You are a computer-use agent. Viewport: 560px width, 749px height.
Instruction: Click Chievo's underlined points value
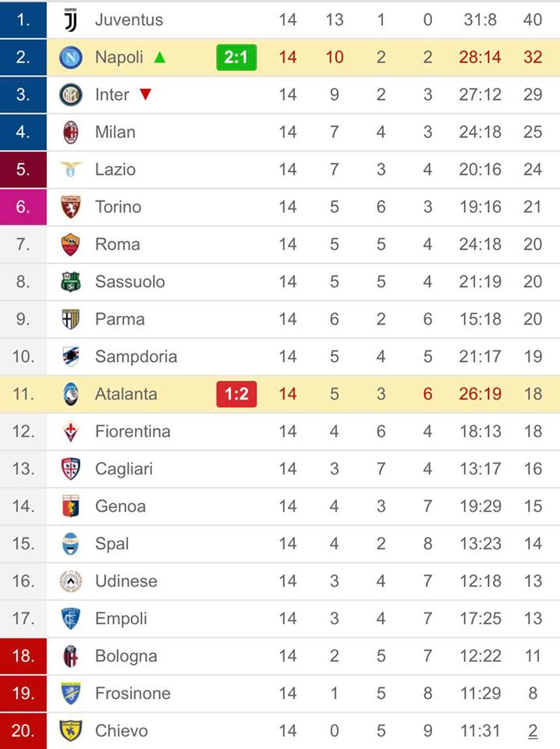533,731
